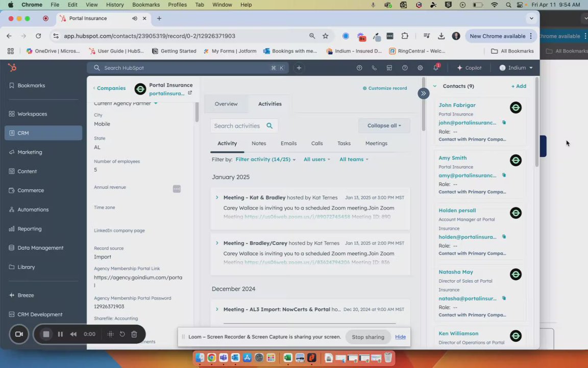Select the Activities tab
Viewport: 588px width, 368px height.
pos(269,104)
